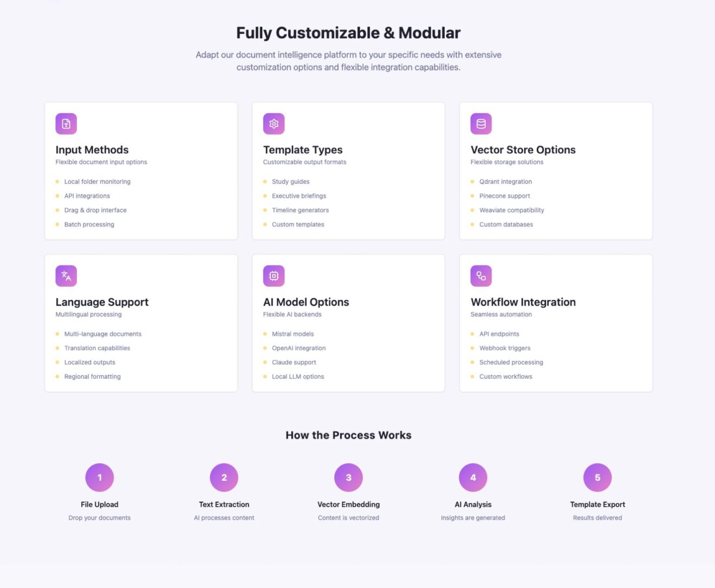Click the How the Process Works heading
This screenshot has height=588, width=715.
tap(348, 435)
